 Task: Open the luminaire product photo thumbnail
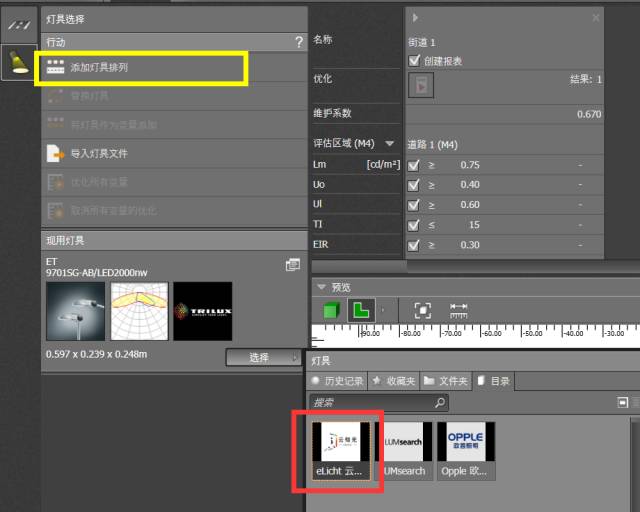[x=76, y=311]
